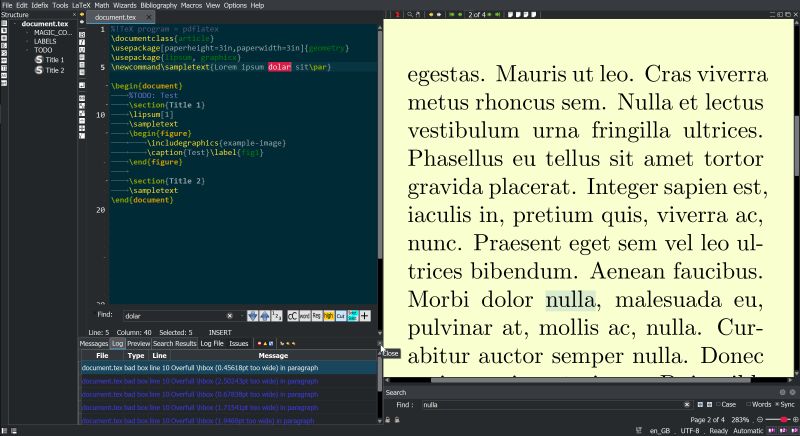Toggle regular expression (Reg) search option
This screenshot has height=436, width=800.
click(x=316, y=316)
